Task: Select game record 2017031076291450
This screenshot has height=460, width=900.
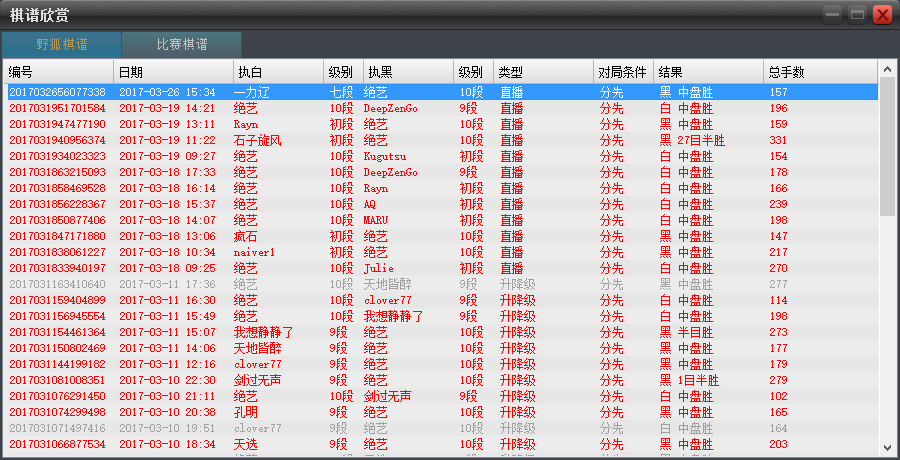Action: click(443, 396)
